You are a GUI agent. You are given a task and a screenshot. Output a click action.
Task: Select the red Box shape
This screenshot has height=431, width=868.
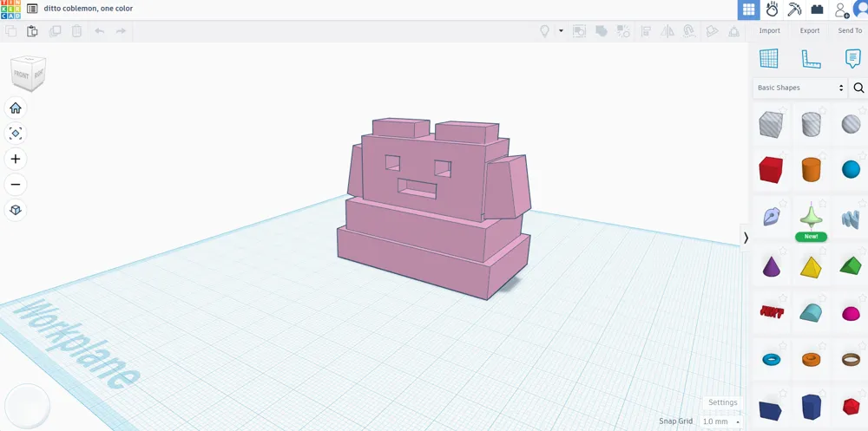[771, 169]
